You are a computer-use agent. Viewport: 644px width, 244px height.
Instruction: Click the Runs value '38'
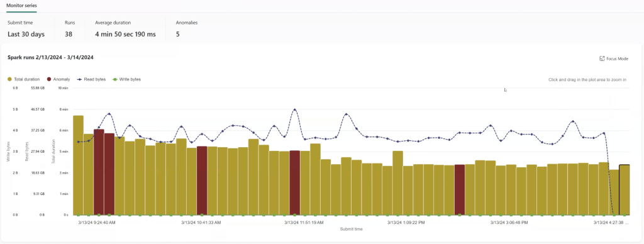point(69,35)
